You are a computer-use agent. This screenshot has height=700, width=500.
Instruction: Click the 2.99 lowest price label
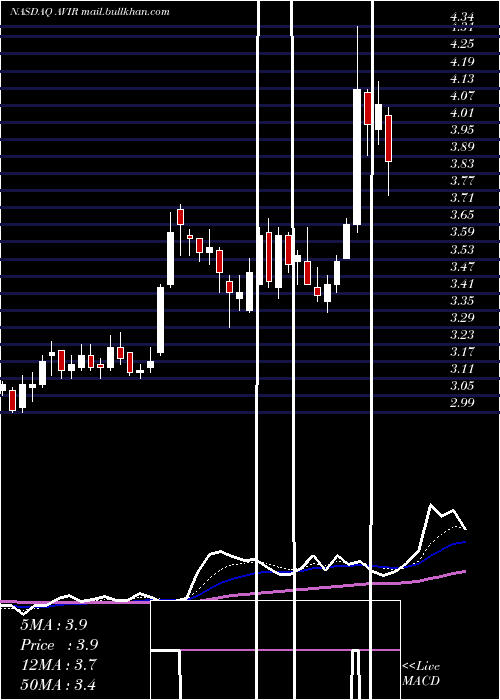[x=462, y=402]
